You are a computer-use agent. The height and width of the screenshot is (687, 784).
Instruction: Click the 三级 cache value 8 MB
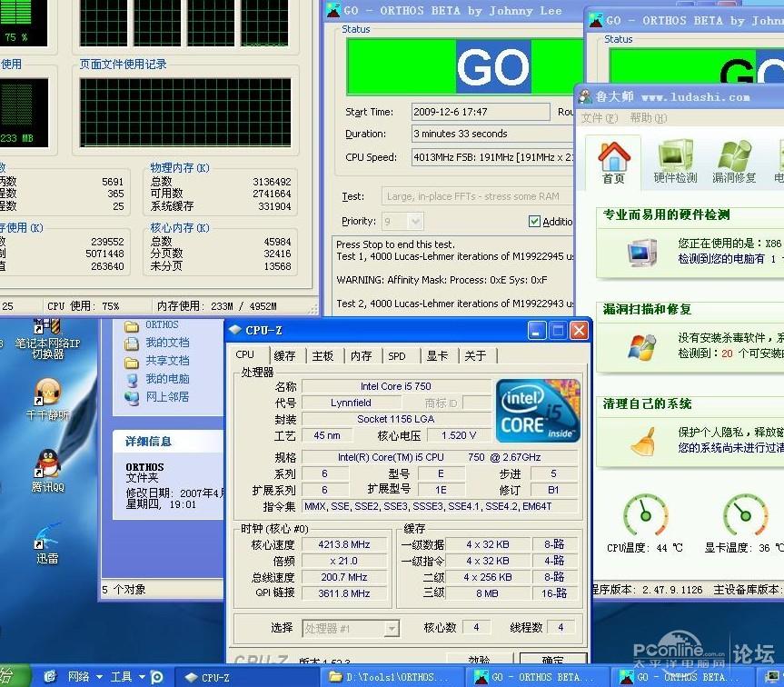coord(487,594)
